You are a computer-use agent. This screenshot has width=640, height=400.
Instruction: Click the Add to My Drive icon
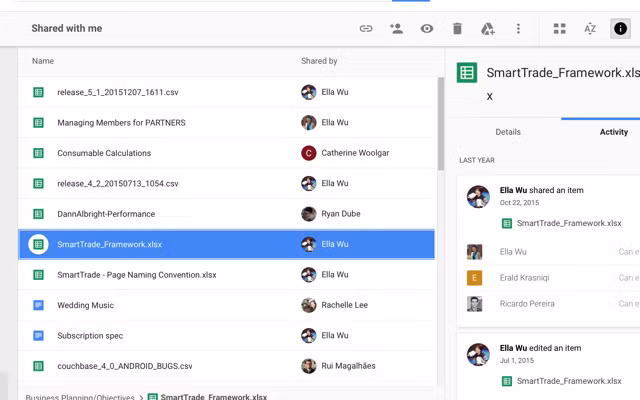(x=488, y=29)
